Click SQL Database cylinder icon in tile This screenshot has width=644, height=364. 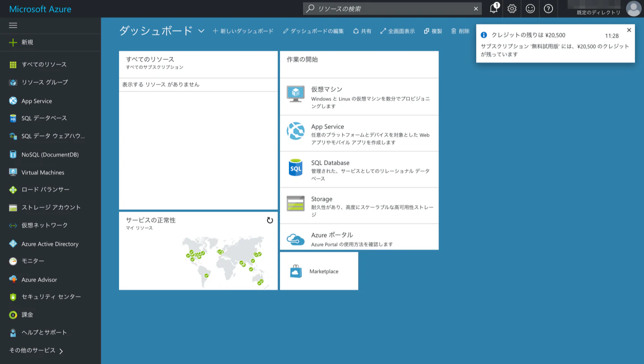click(296, 167)
